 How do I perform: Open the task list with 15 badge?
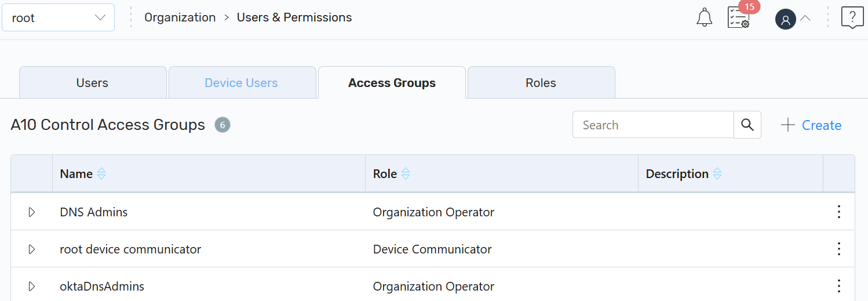click(x=738, y=18)
